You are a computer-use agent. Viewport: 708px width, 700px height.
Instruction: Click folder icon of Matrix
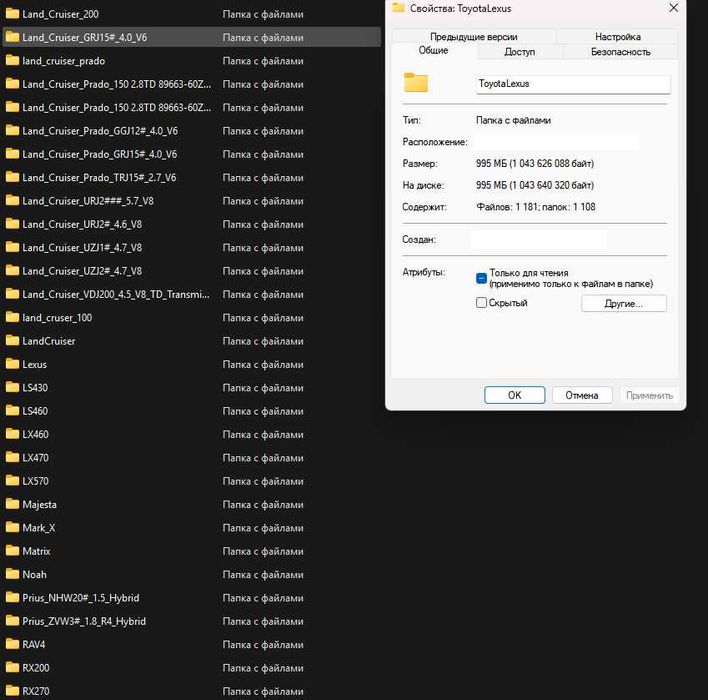tap(12, 551)
